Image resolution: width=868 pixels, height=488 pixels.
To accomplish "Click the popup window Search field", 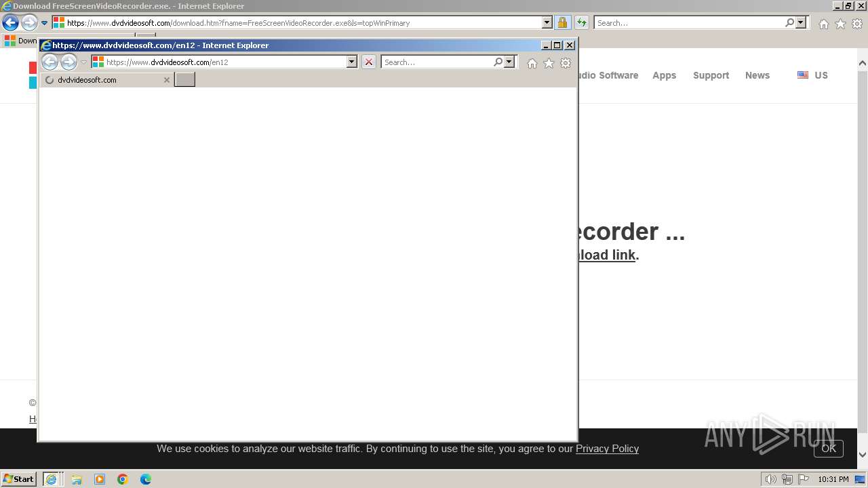I will click(x=437, y=62).
